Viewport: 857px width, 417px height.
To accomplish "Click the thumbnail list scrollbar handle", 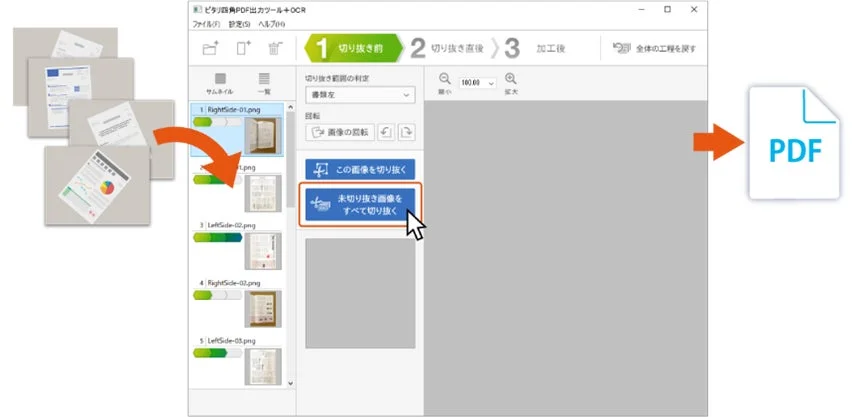I will (x=290, y=160).
